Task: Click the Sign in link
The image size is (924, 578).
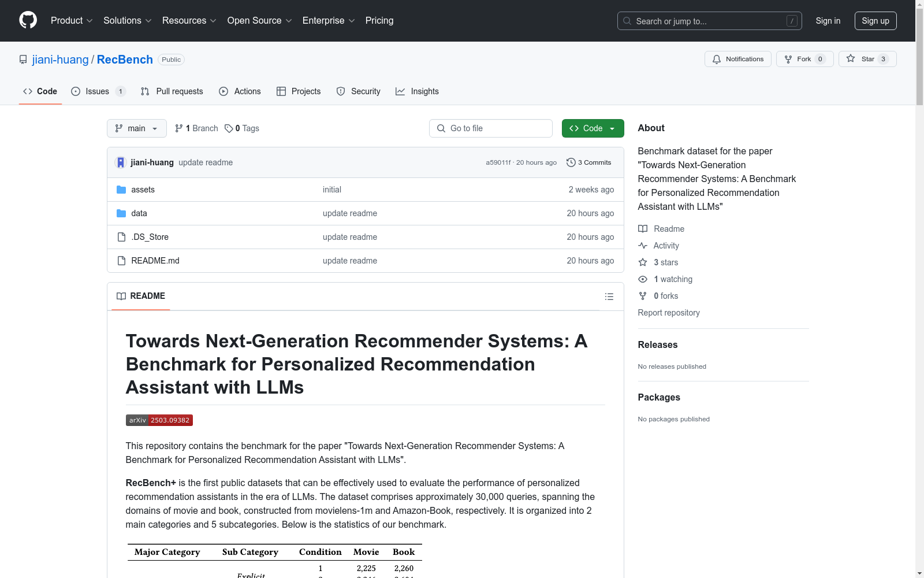Action: pyautogui.click(x=828, y=21)
